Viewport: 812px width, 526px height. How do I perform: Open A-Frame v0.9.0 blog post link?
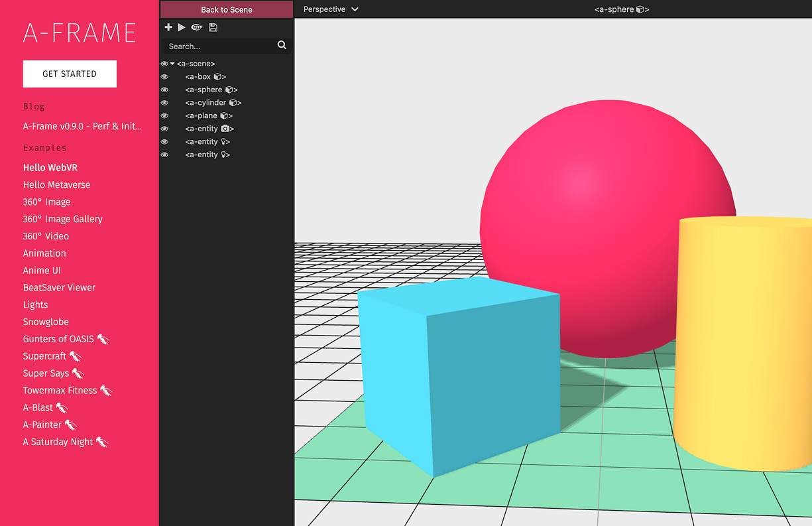83,126
